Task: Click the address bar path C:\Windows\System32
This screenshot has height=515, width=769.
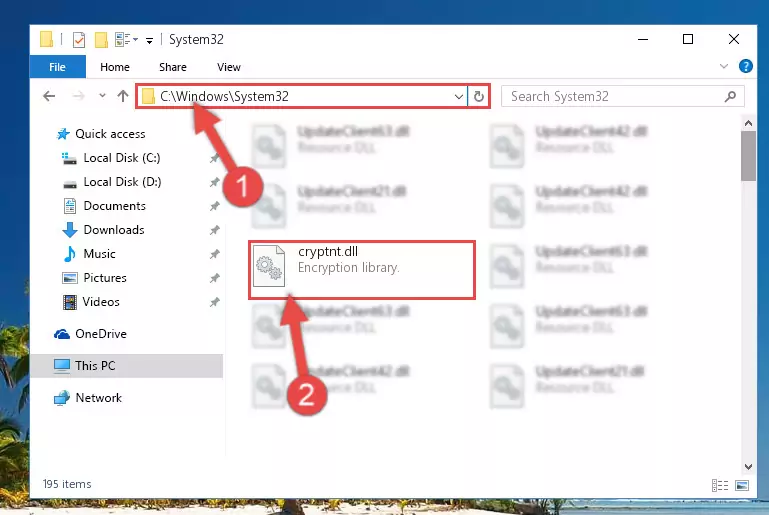Action: click(224, 96)
